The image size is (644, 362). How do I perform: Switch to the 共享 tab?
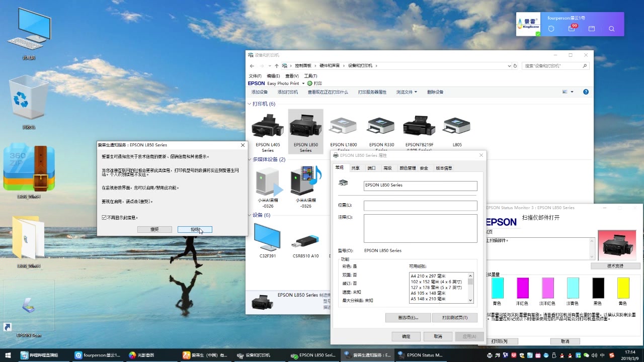tap(356, 168)
